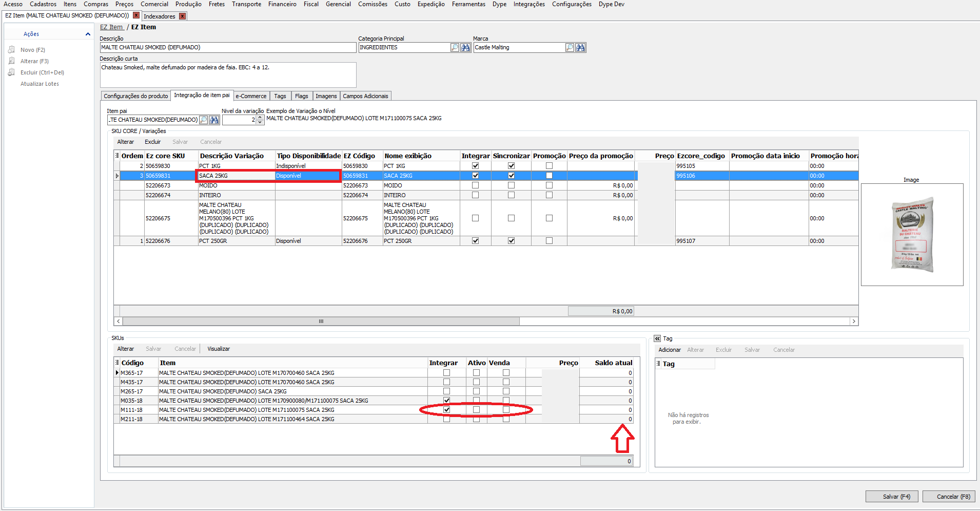Click right arrow of variations horizontal scrollbar
Viewport: 980px width, 511px height.
tap(854, 321)
